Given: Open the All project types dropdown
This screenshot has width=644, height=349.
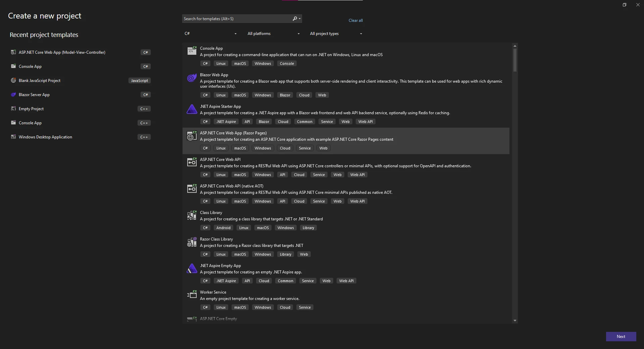Looking at the screenshot, I should click(336, 34).
